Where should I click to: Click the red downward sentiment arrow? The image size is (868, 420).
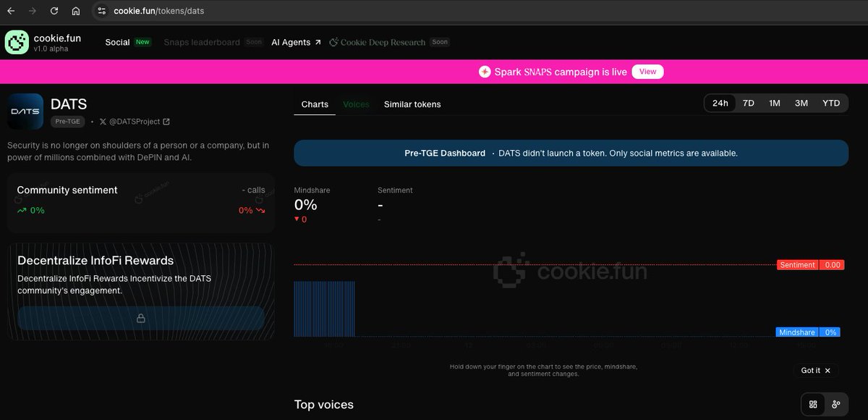click(x=260, y=210)
